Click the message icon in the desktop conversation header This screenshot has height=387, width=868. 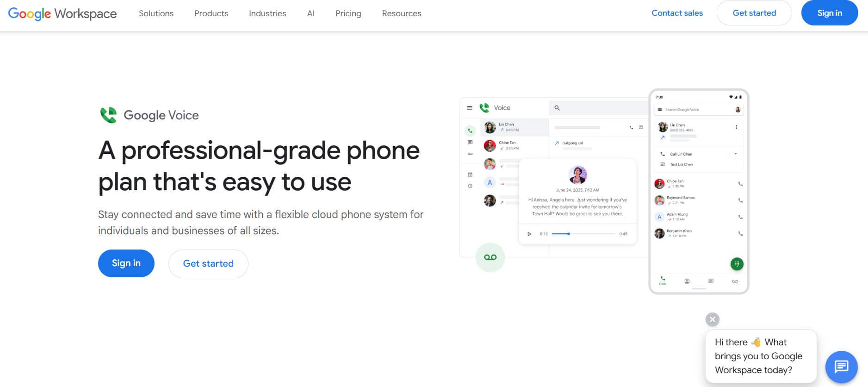pos(641,127)
